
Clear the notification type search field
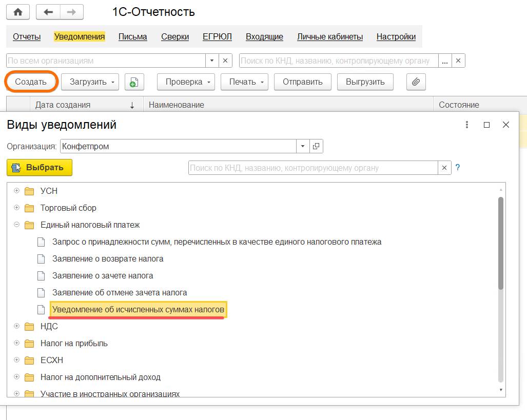point(444,168)
